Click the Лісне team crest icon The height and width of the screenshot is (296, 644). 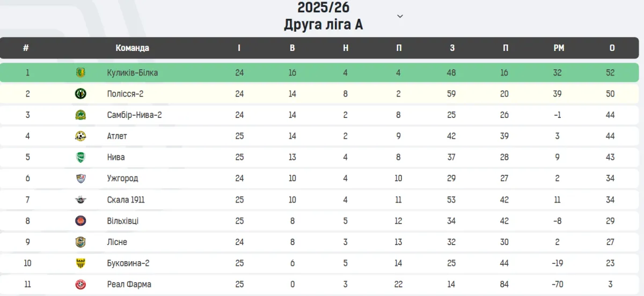coord(80,242)
